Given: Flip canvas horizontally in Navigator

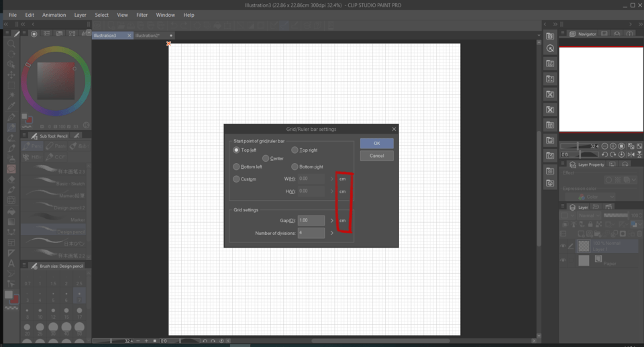Looking at the screenshot, I should point(631,154).
